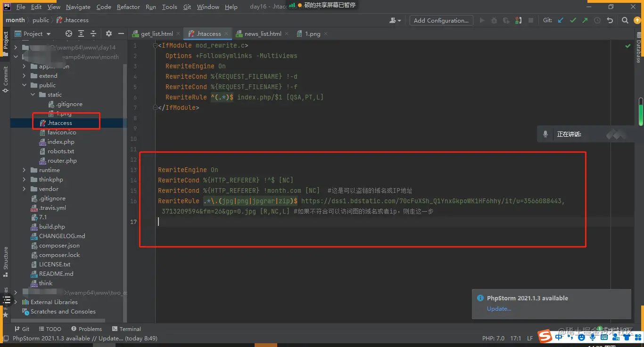Click the inspection green checkmark in editor
This screenshot has width=644, height=347.
click(628, 46)
